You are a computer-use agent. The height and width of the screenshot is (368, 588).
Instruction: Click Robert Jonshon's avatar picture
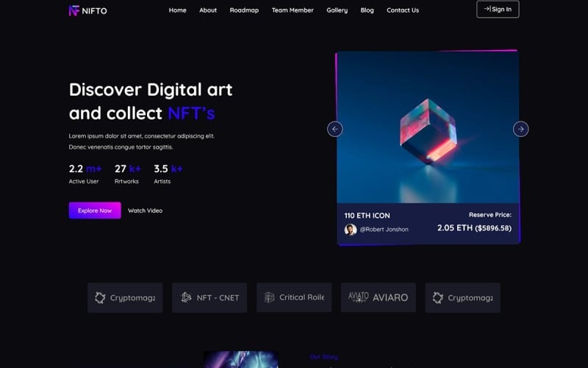coord(351,230)
